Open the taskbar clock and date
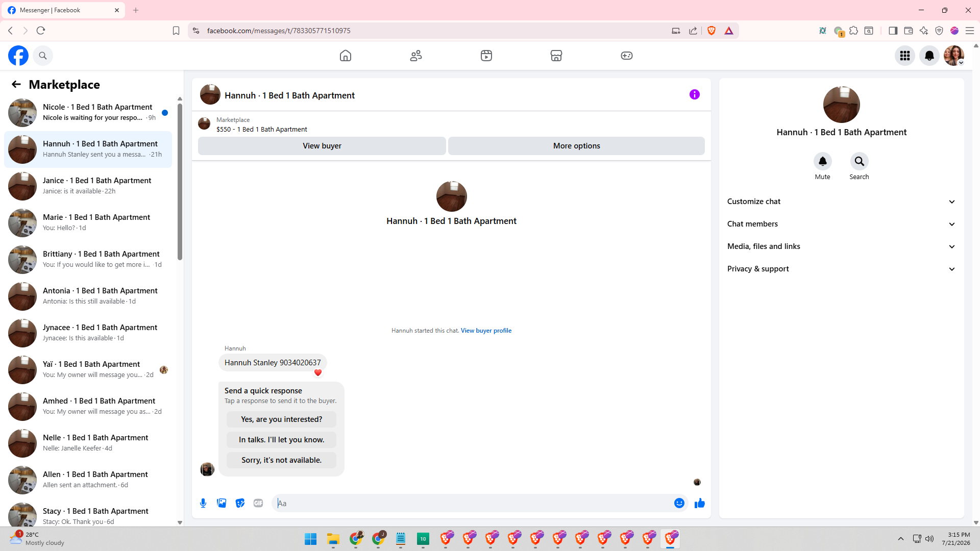Viewport: 980px width, 551px height. (956, 539)
